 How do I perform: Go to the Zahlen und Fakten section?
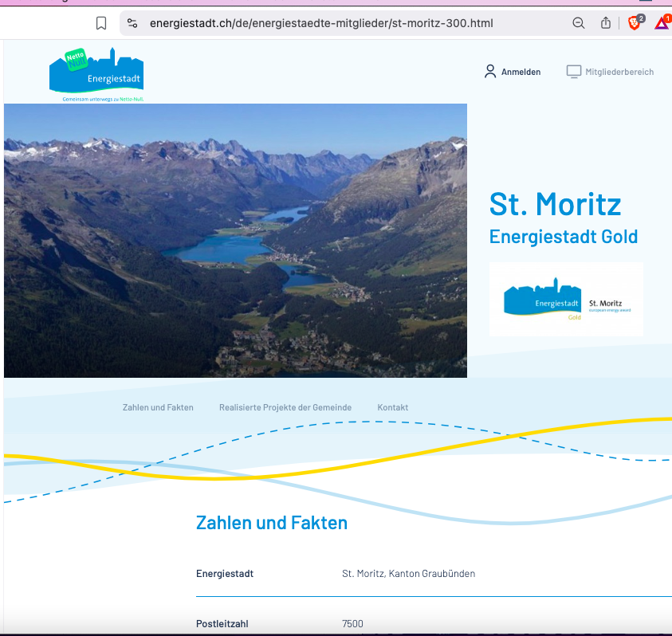point(158,407)
